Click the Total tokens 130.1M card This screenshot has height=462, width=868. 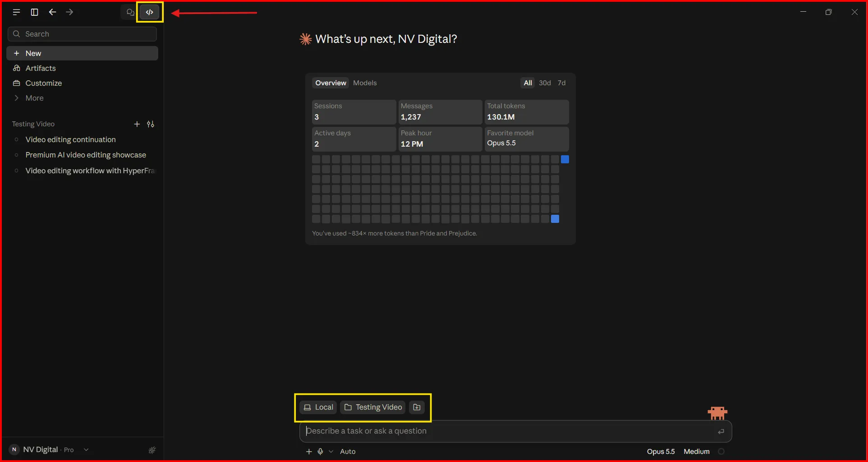pyautogui.click(x=527, y=112)
